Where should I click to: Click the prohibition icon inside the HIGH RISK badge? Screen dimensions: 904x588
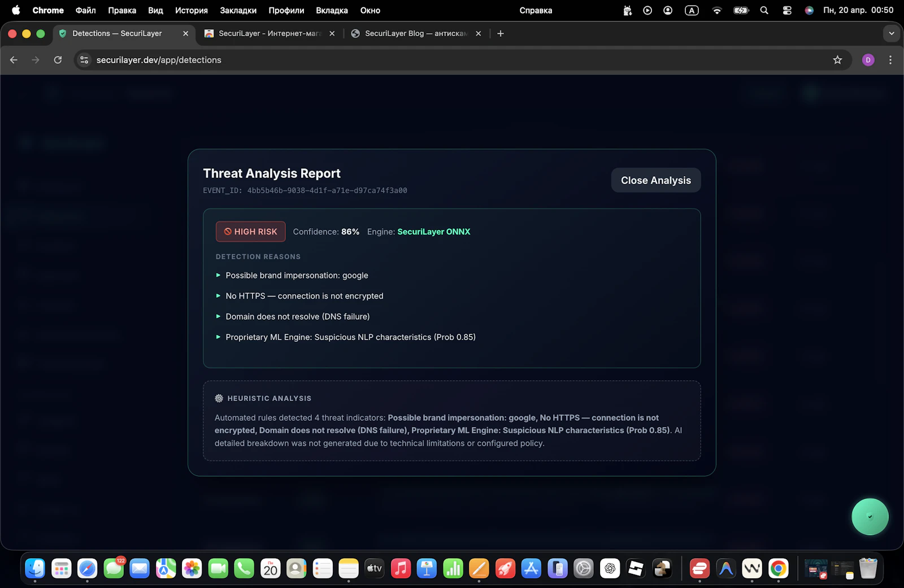pyautogui.click(x=228, y=231)
